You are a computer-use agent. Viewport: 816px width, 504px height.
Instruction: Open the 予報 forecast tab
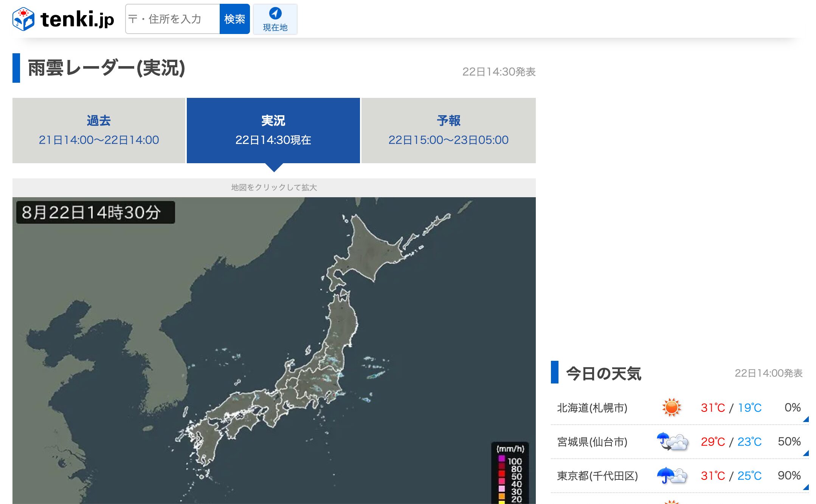(x=448, y=130)
